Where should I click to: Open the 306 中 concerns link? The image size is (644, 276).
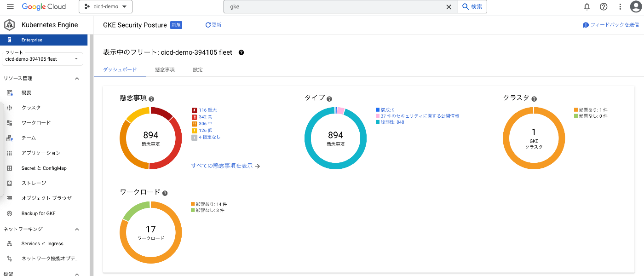tap(205, 124)
